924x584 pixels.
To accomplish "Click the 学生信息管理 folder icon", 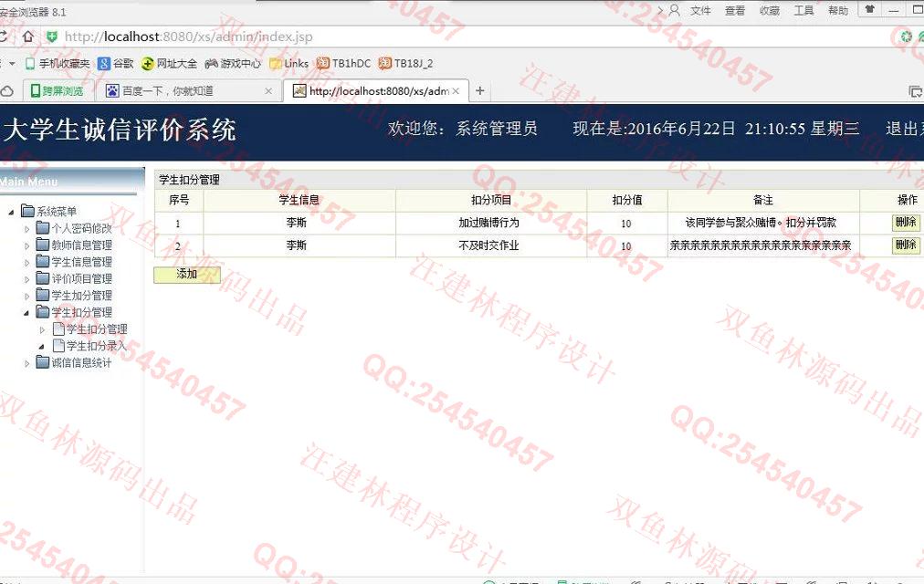I will tap(42, 261).
